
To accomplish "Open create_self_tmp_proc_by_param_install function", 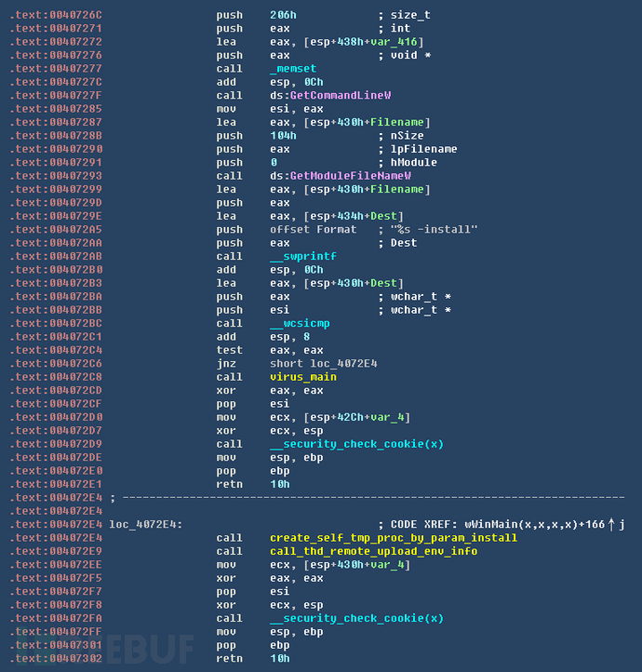I will point(394,537).
